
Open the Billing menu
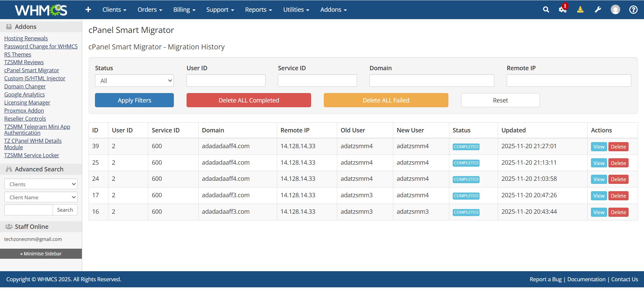(x=184, y=10)
